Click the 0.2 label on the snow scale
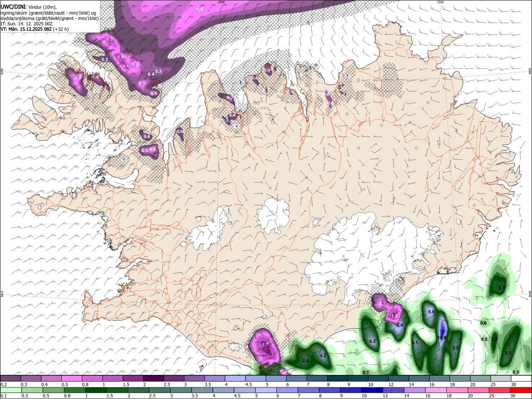Image resolution: width=532 pixels, height=399 pixels. pyautogui.click(x=3, y=384)
